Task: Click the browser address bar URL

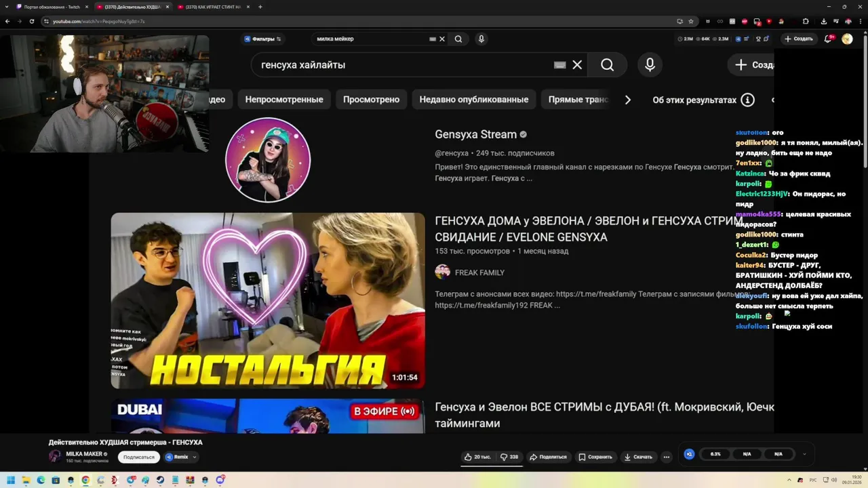Action: click(x=98, y=21)
